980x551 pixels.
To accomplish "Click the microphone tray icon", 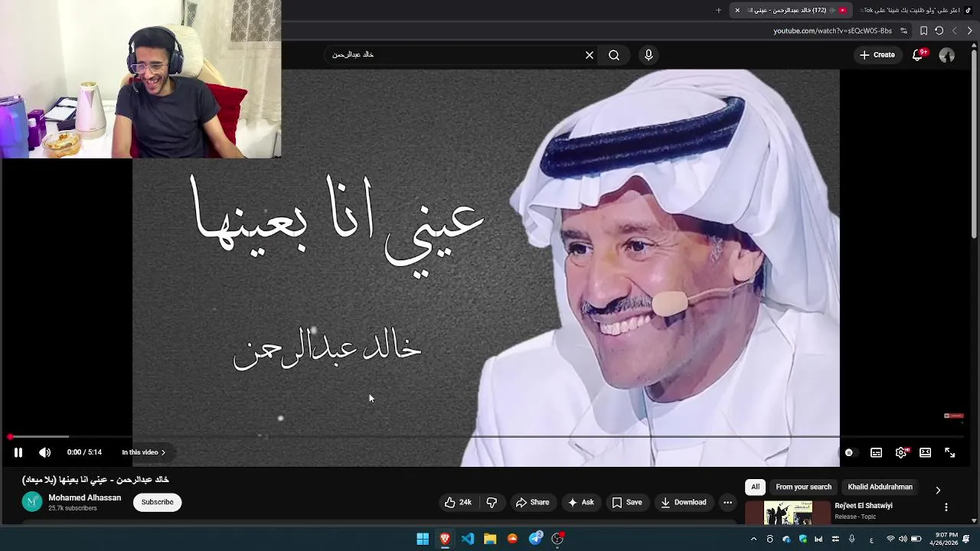I will [851, 540].
